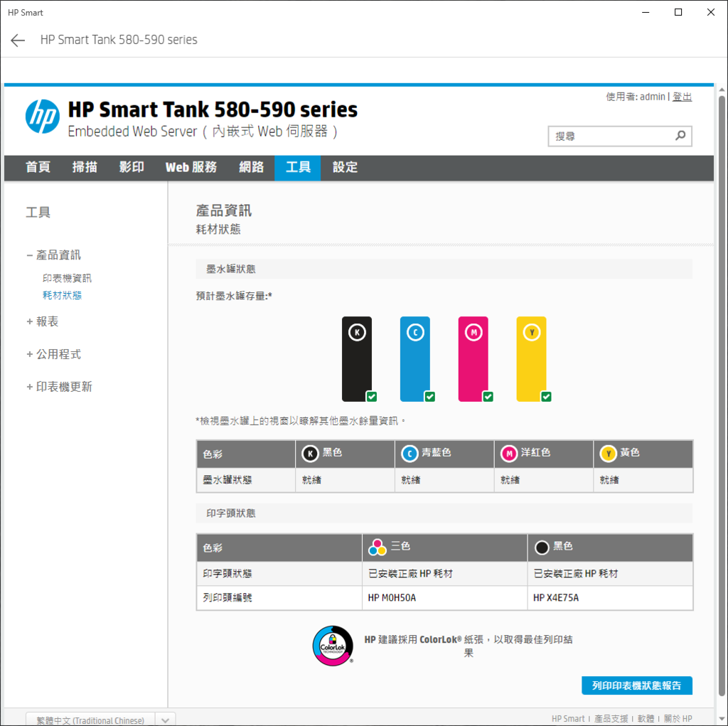
Task: Click the HP M0H50A printhead number cell
Action: click(x=444, y=598)
